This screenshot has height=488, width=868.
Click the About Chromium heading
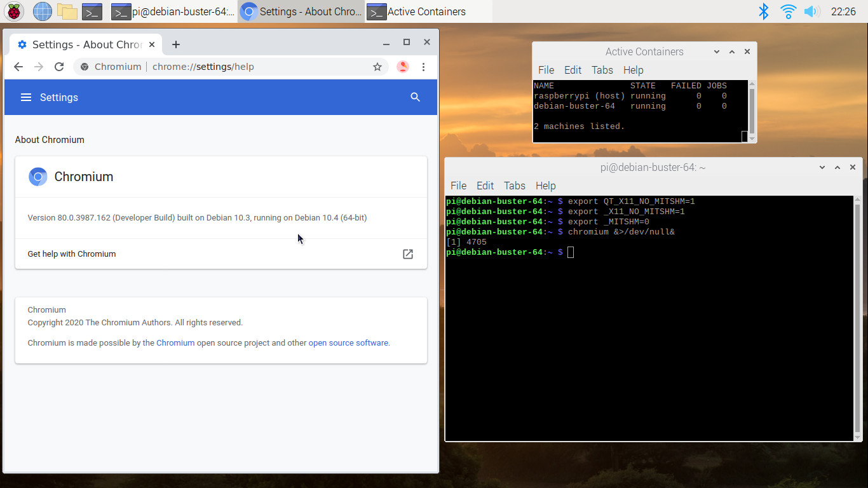pos(50,140)
